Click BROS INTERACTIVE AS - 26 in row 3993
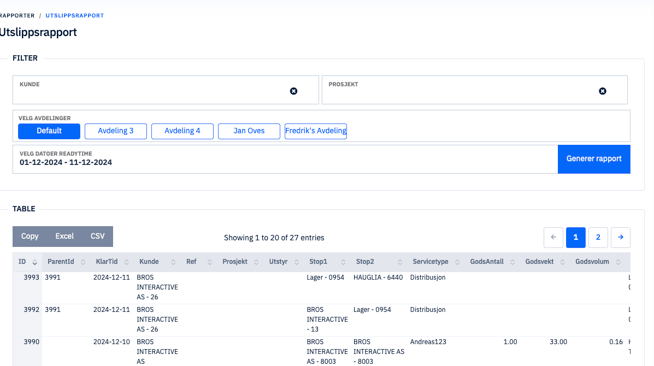The width and height of the screenshot is (654, 366). tap(157, 287)
